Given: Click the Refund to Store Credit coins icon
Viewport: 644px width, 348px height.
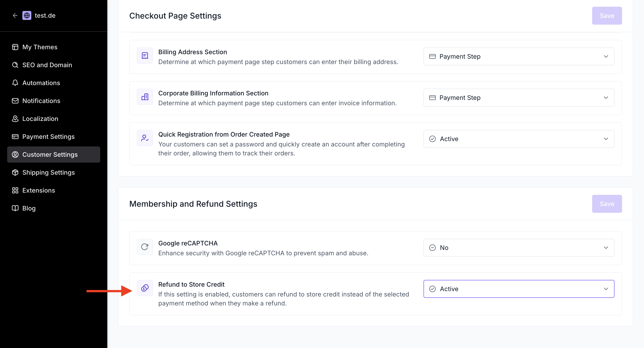Looking at the screenshot, I should (x=145, y=288).
